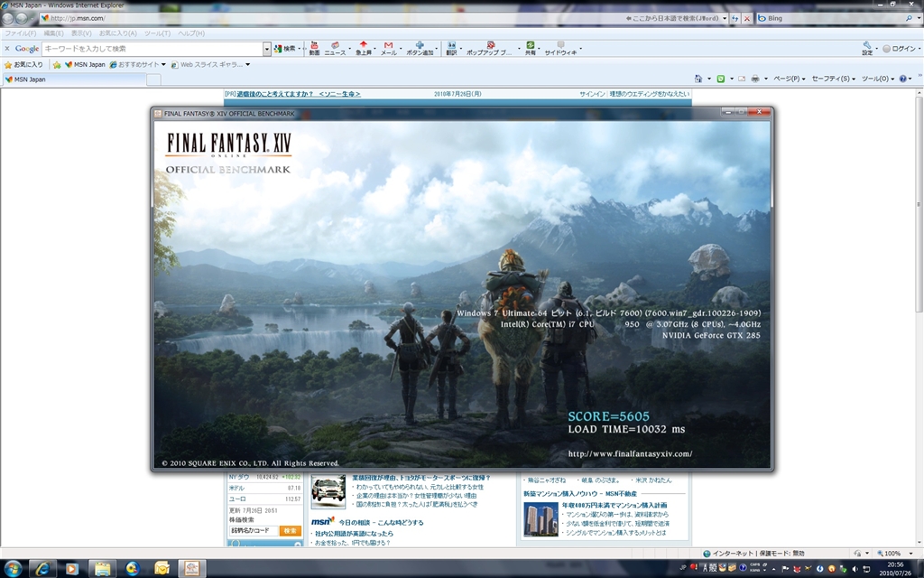This screenshot has width=924, height=578.
Task: Click the Internet Explorer taskbar icon
Action: [x=42, y=569]
